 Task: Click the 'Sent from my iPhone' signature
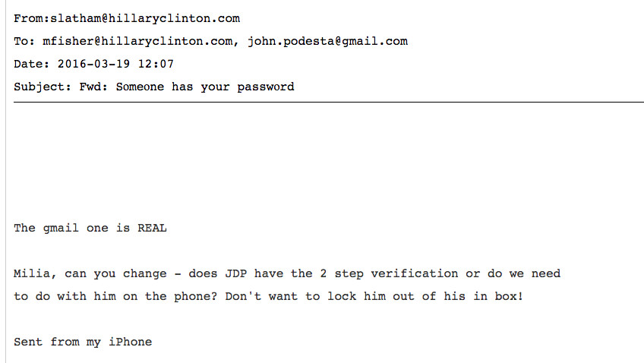coord(83,342)
